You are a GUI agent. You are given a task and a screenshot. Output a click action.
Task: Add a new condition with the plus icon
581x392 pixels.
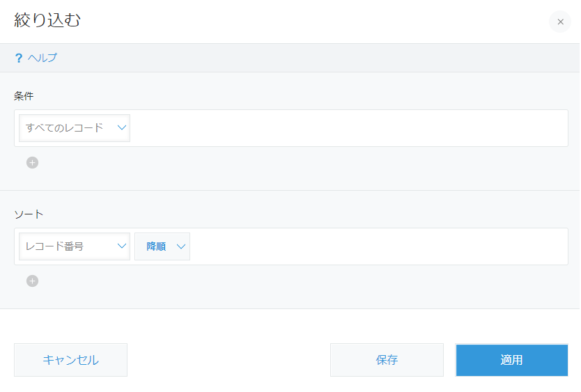[x=32, y=163]
